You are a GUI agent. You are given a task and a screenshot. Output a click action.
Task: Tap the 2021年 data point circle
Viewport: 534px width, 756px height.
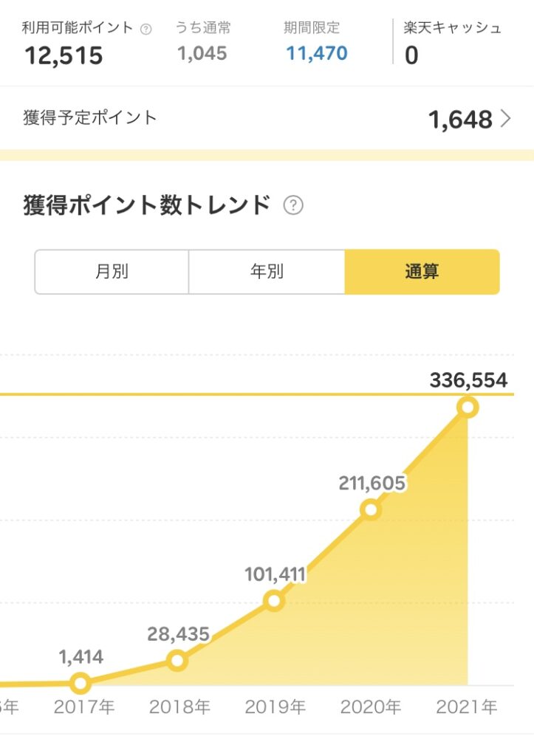468,408
